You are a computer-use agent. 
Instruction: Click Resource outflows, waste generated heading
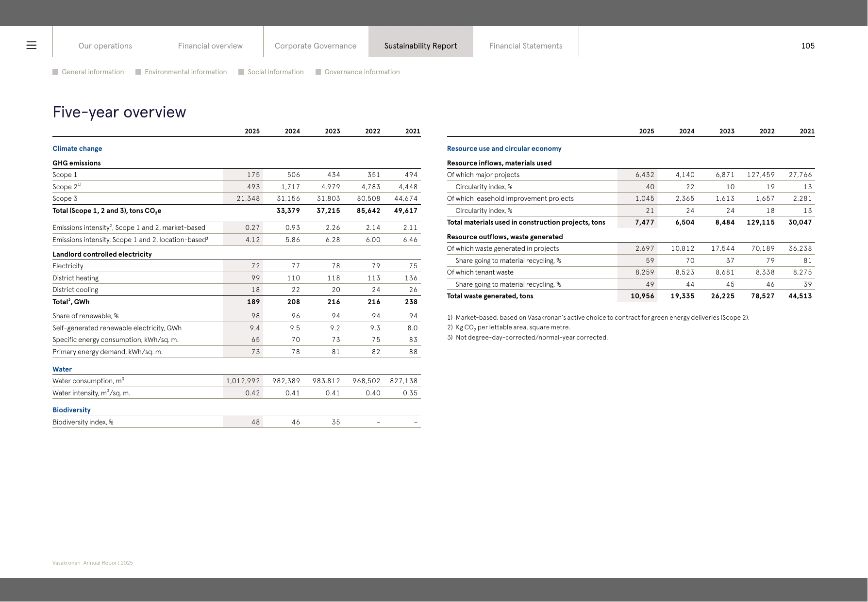pos(505,237)
